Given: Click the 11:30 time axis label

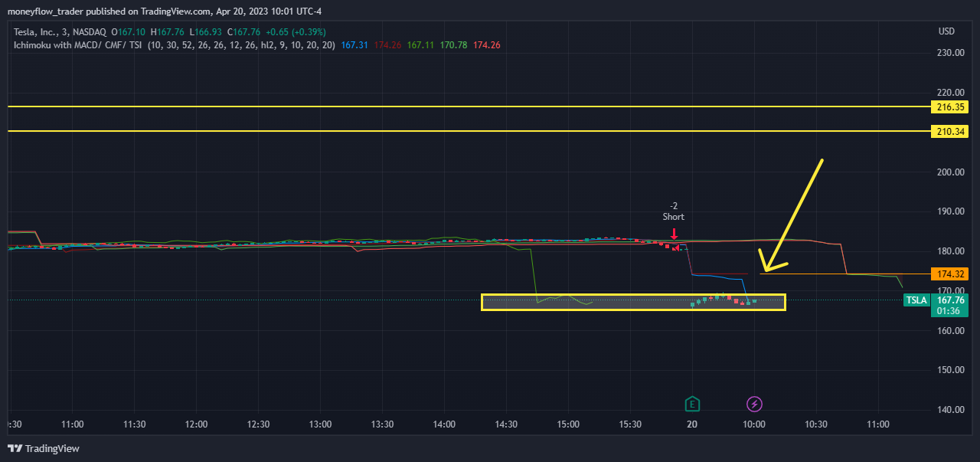Looking at the screenshot, I should (134, 424).
